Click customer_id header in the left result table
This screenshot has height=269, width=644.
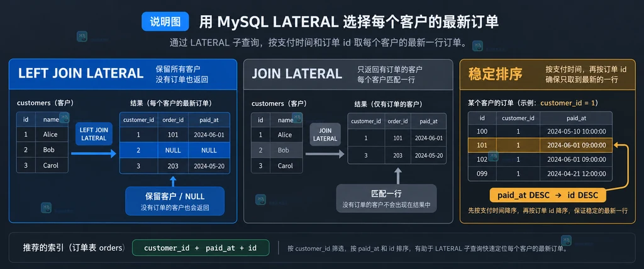coord(138,120)
